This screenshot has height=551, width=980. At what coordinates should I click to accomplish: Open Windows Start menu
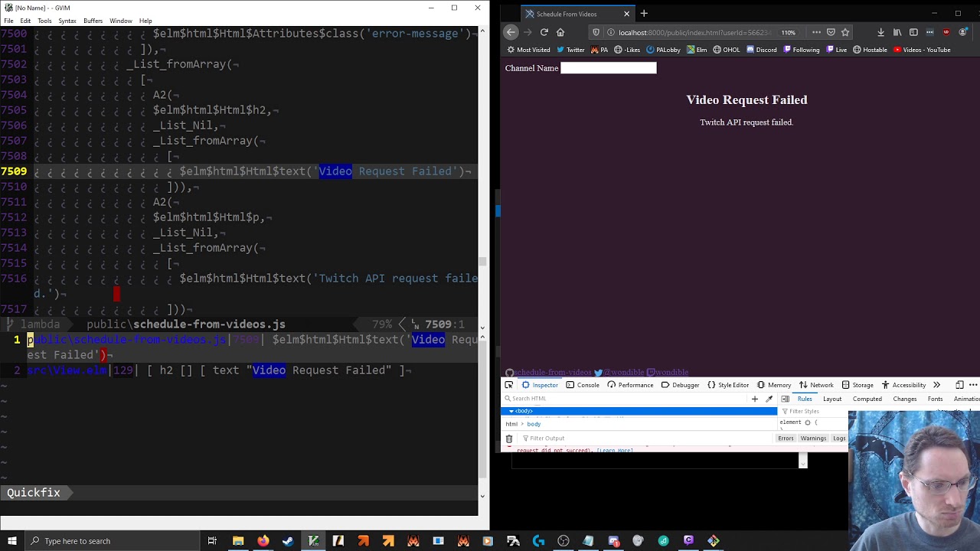point(12,541)
